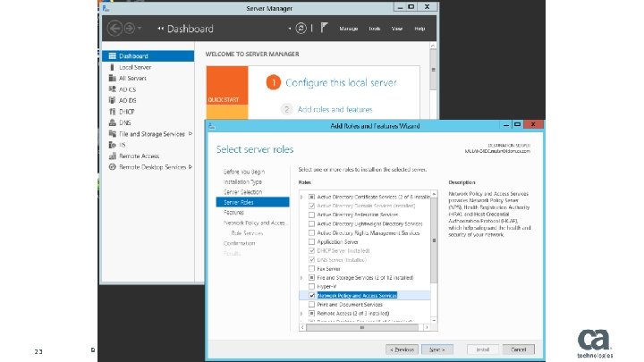Go to Before You Begin step
The height and width of the screenshot is (362, 644).
pos(244,172)
